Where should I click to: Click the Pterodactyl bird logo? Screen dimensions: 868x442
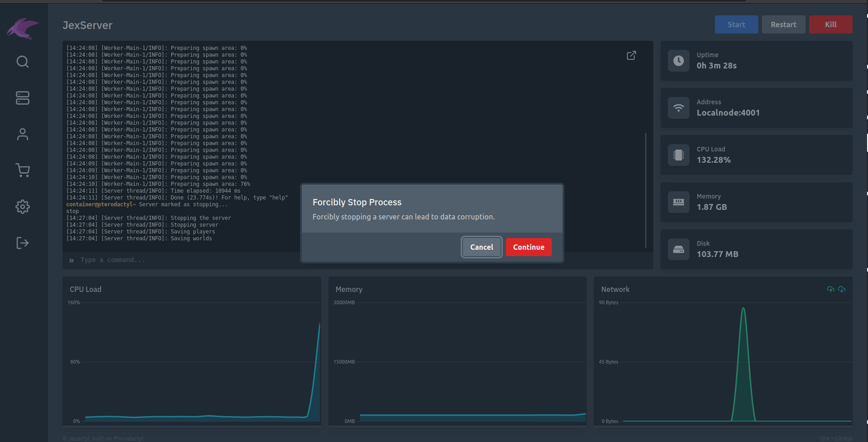(23, 29)
